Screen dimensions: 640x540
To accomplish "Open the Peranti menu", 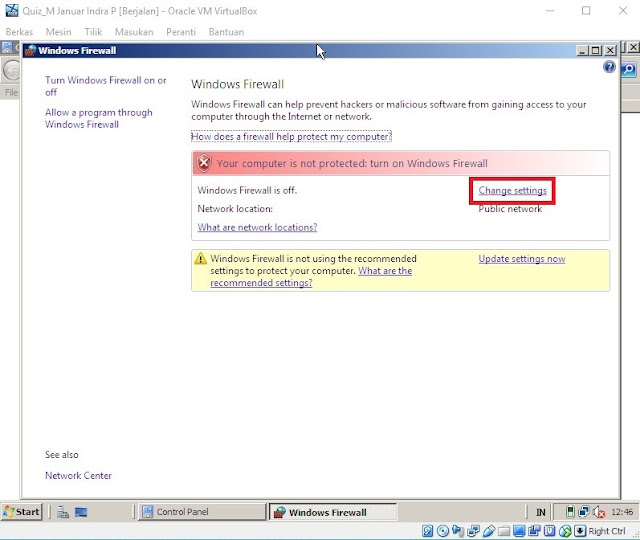I will [181, 32].
